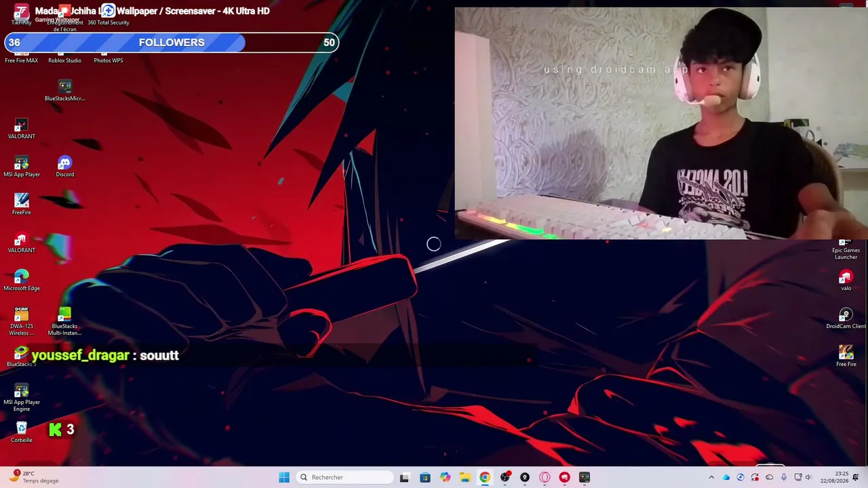Click the microphone icon in system tray
The image size is (868, 488).
[784, 477]
